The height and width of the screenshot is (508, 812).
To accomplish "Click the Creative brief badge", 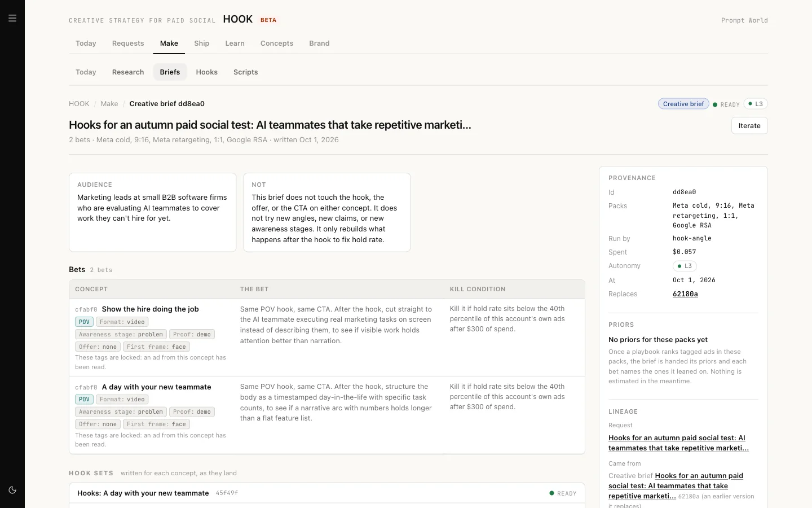I will coord(683,104).
